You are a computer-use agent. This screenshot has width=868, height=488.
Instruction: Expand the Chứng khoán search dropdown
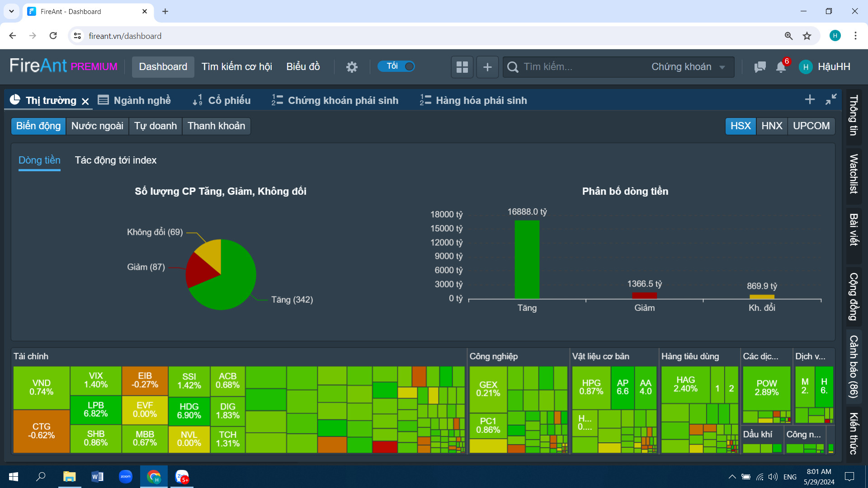[688, 67]
